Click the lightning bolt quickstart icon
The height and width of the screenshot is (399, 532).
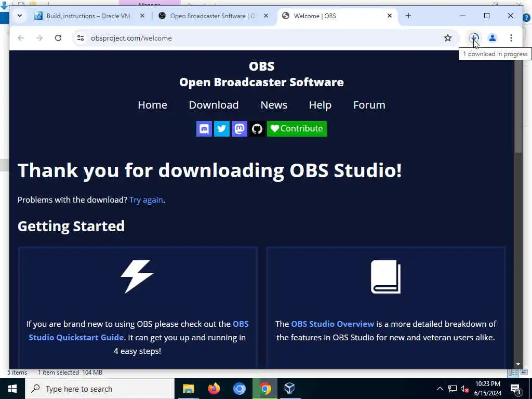137,276
